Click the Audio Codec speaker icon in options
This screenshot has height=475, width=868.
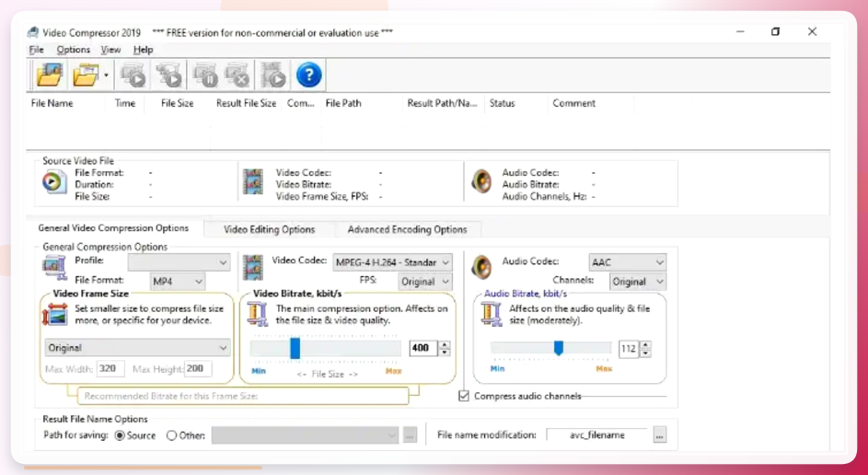pyautogui.click(x=481, y=267)
